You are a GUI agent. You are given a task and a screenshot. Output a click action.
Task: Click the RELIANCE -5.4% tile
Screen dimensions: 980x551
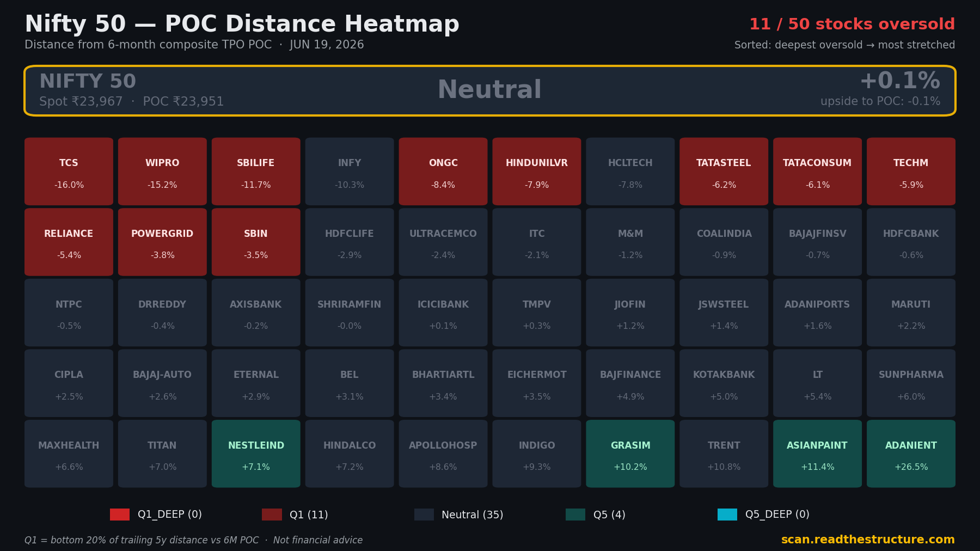coord(69,242)
